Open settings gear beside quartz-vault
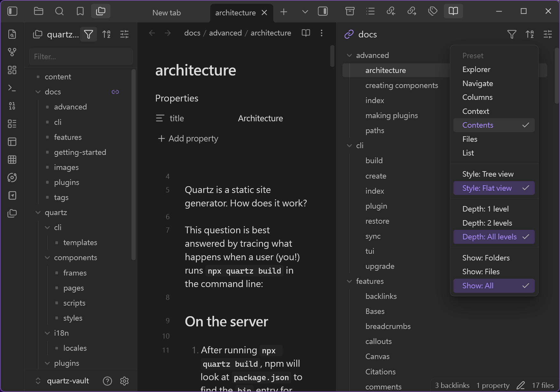Image resolution: width=560 pixels, height=392 pixels. click(x=124, y=381)
